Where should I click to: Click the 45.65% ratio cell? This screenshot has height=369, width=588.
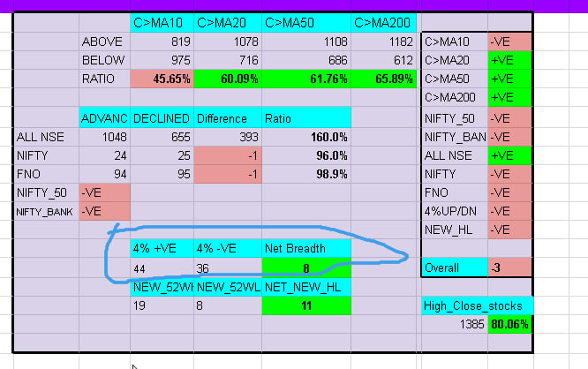[162, 79]
